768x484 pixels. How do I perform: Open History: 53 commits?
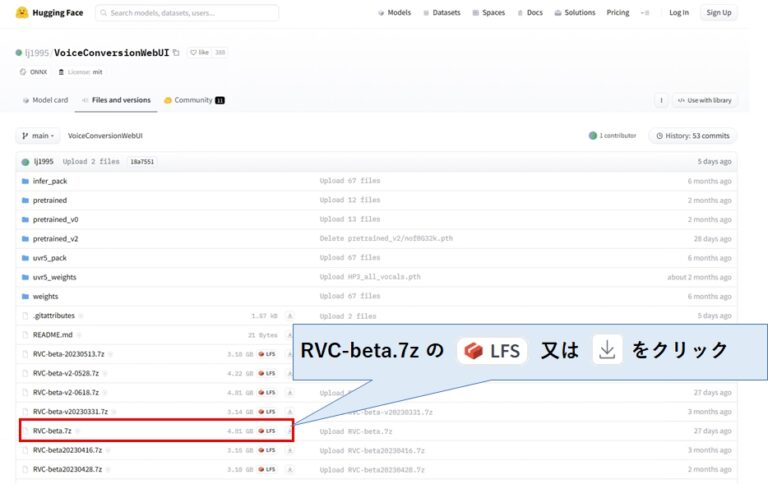pyautogui.click(x=693, y=135)
